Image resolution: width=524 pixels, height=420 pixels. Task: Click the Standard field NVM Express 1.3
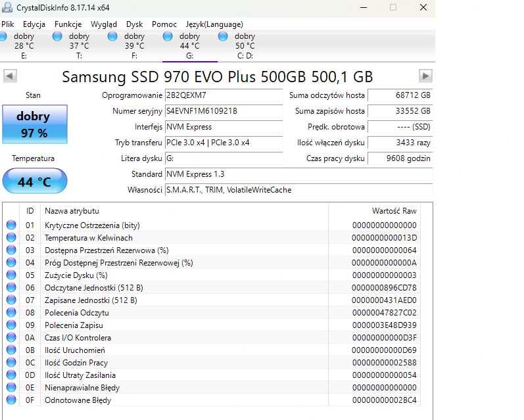click(x=298, y=174)
